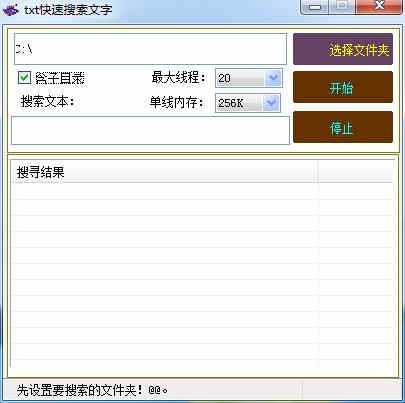
Task: Expand the 单线内存 256K dropdown
Action: pyautogui.click(x=271, y=103)
